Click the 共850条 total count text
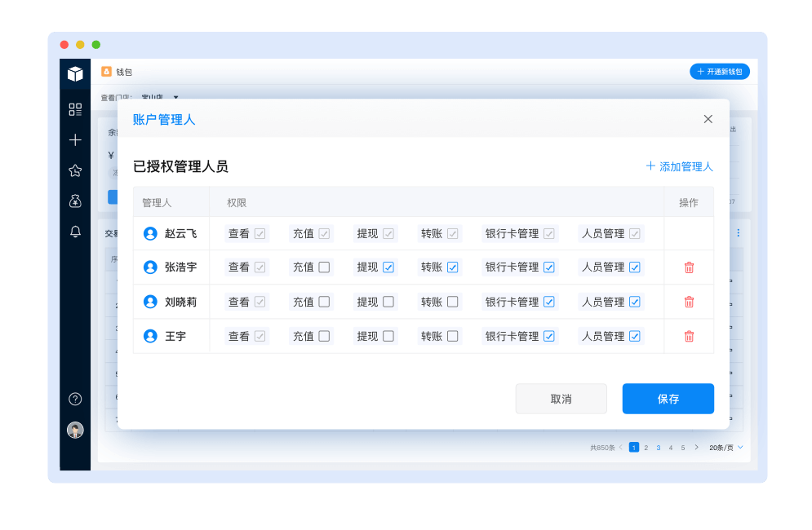812x530 pixels. click(602, 448)
